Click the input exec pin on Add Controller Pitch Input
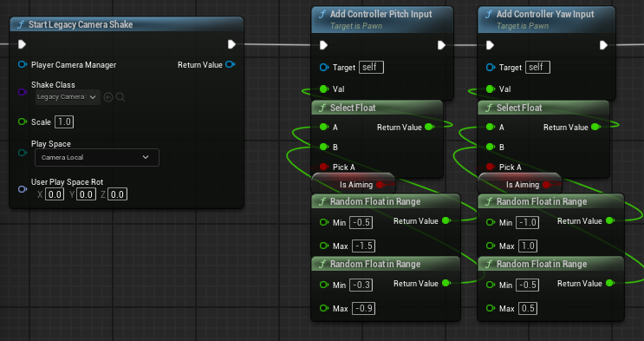Image resolution: width=644 pixels, height=341 pixels. click(x=323, y=45)
